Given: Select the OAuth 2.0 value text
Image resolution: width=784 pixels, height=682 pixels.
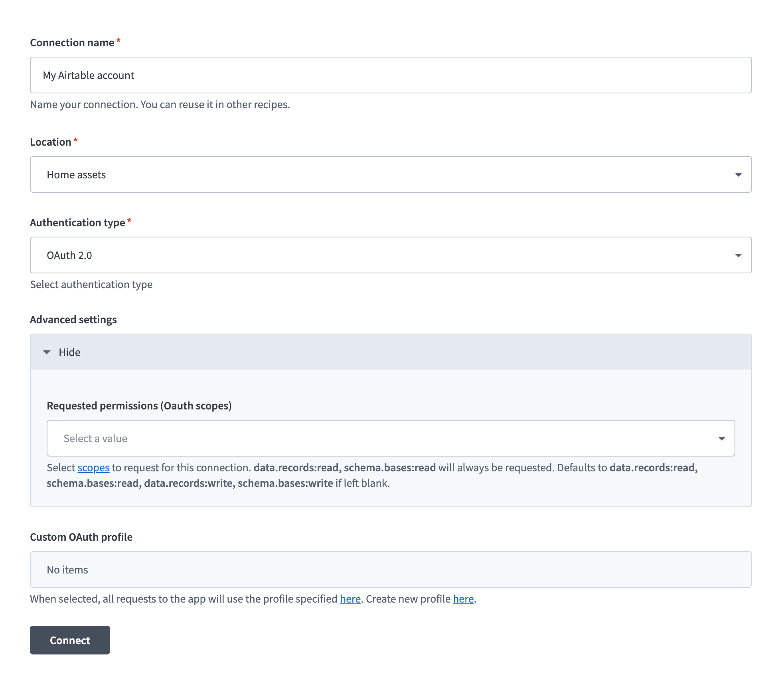Looking at the screenshot, I should click(69, 255).
